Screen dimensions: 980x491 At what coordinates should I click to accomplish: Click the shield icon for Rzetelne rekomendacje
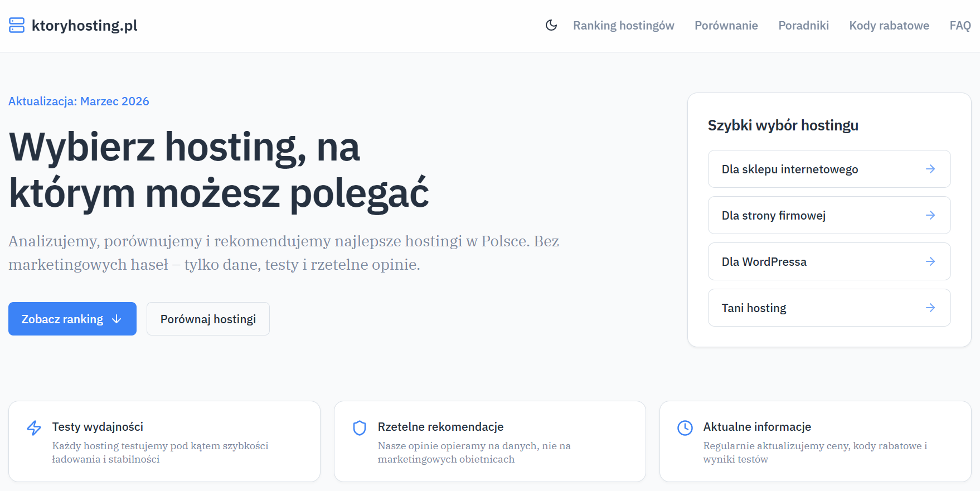(x=360, y=427)
